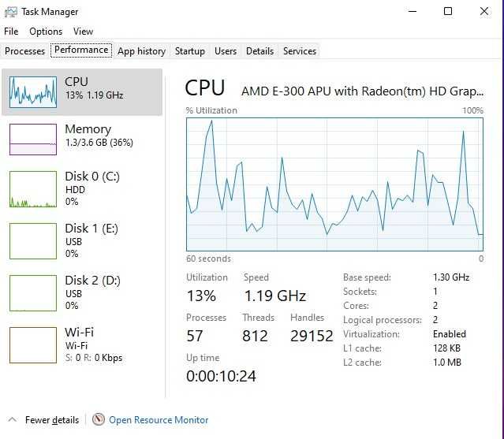
Task: Click the Disk 0 (C:) graph thumbnail
Action: (x=33, y=189)
